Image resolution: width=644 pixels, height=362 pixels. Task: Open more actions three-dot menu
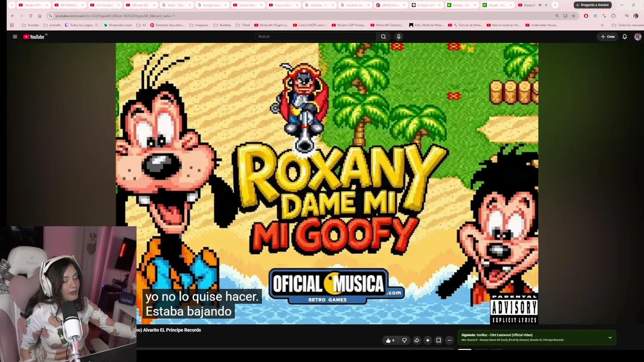[x=449, y=340]
